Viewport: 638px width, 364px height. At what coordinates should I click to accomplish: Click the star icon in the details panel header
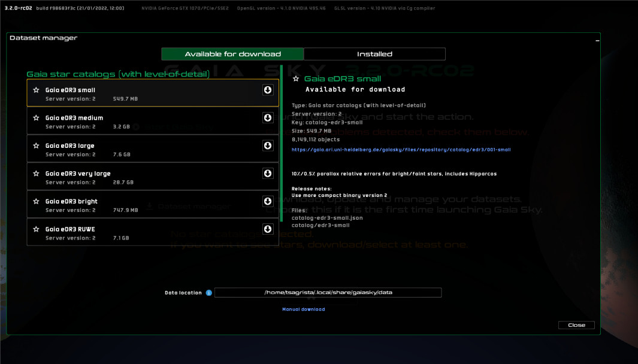coord(296,78)
